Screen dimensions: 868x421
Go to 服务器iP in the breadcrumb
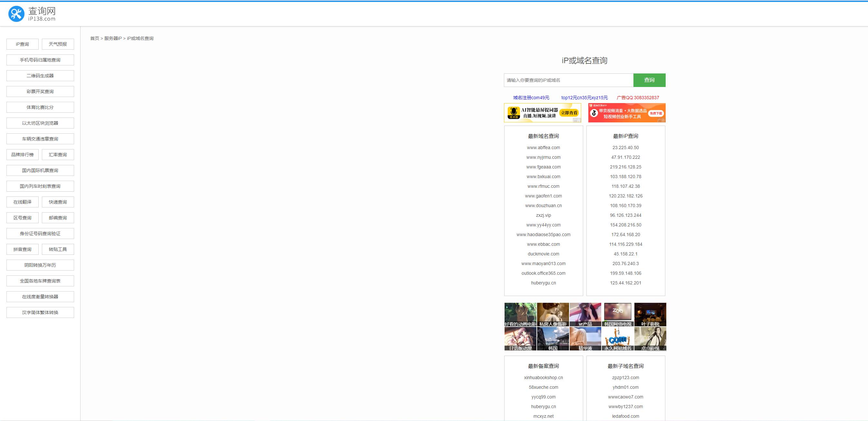click(113, 38)
